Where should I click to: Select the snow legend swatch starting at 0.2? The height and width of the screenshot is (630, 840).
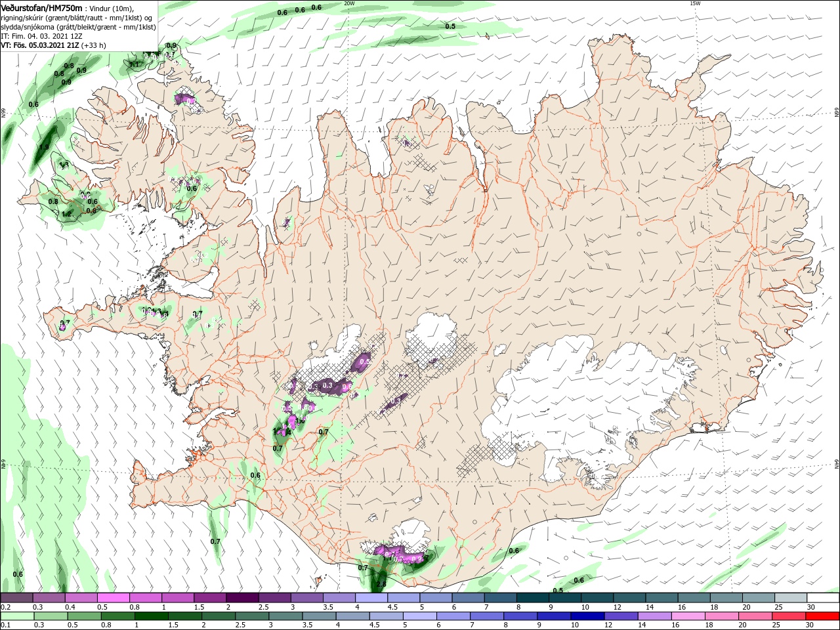[16, 598]
